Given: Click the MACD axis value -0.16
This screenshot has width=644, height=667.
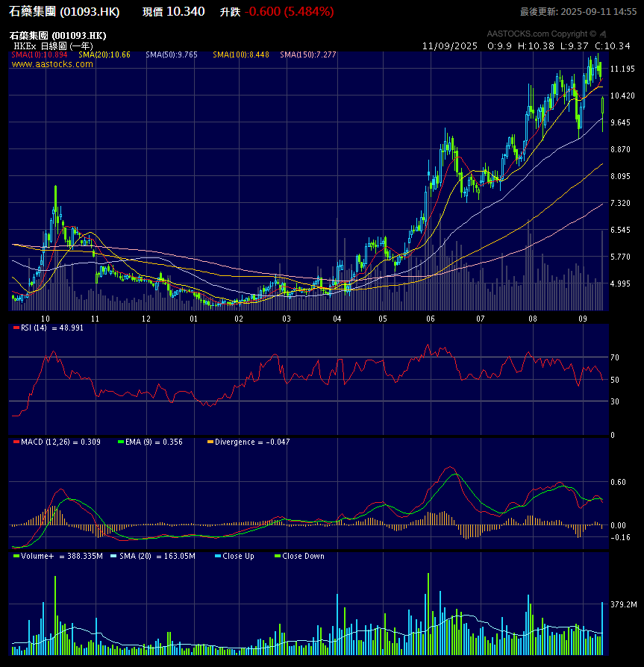Looking at the screenshot, I should pyautogui.click(x=620, y=537).
